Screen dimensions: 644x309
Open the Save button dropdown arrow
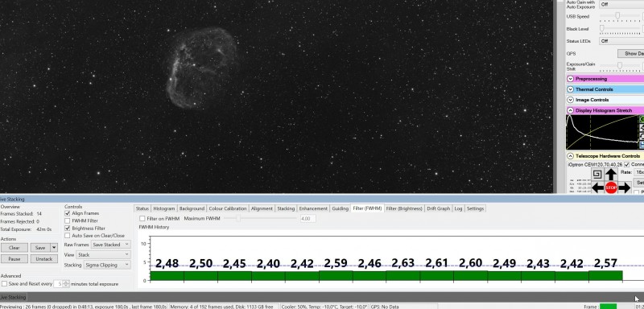[x=54, y=248]
